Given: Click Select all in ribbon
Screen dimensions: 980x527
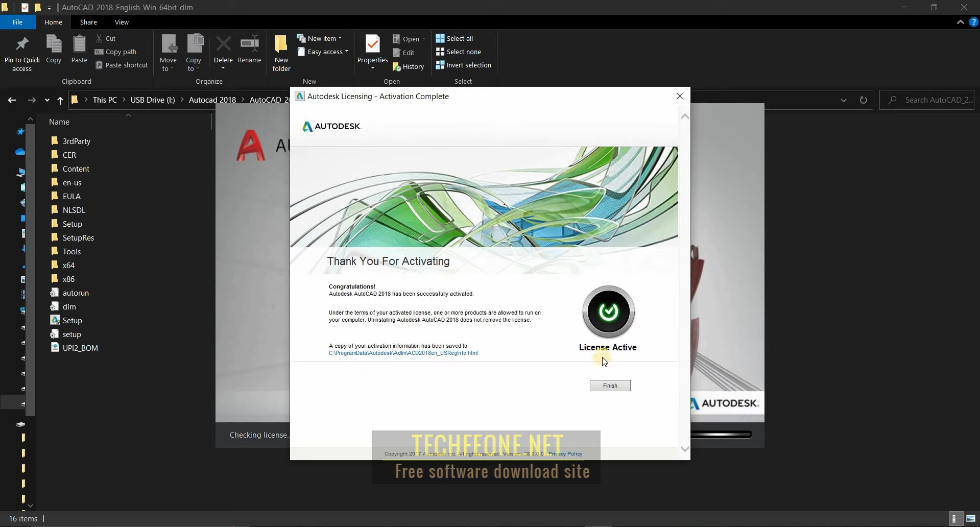Looking at the screenshot, I should (454, 38).
